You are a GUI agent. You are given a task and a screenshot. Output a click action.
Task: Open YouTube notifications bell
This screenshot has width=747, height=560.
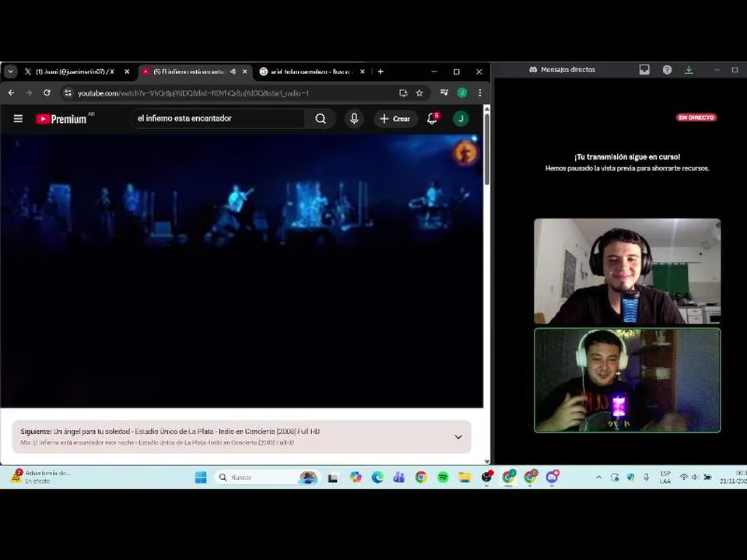click(433, 118)
